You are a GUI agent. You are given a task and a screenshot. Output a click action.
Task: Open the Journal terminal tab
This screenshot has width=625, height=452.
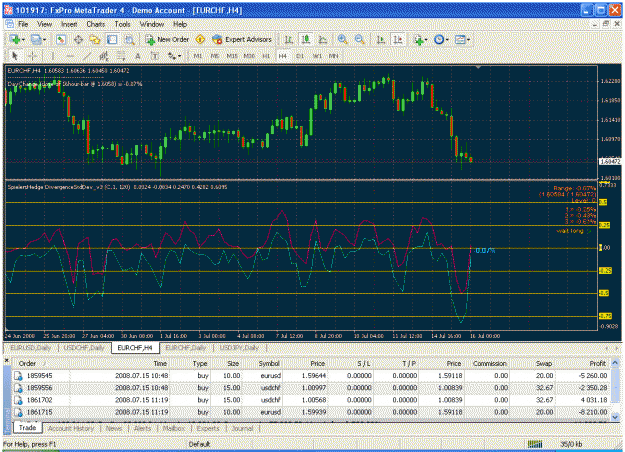(x=242, y=428)
